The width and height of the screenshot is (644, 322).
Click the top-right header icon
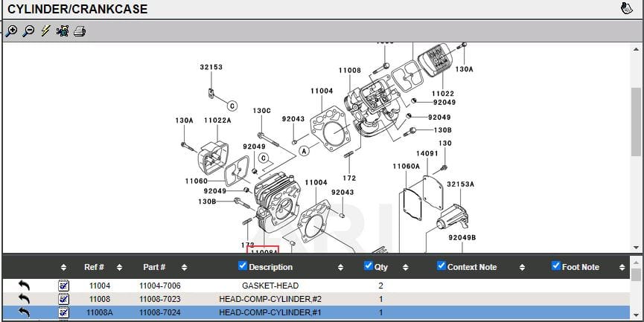point(627,9)
